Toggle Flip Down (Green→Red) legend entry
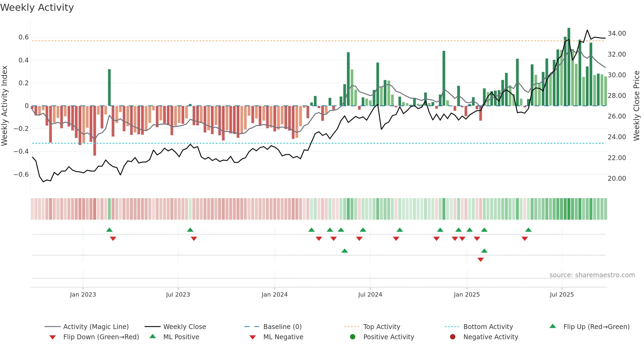The height and width of the screenshot is (362, 644). point(94,337)
